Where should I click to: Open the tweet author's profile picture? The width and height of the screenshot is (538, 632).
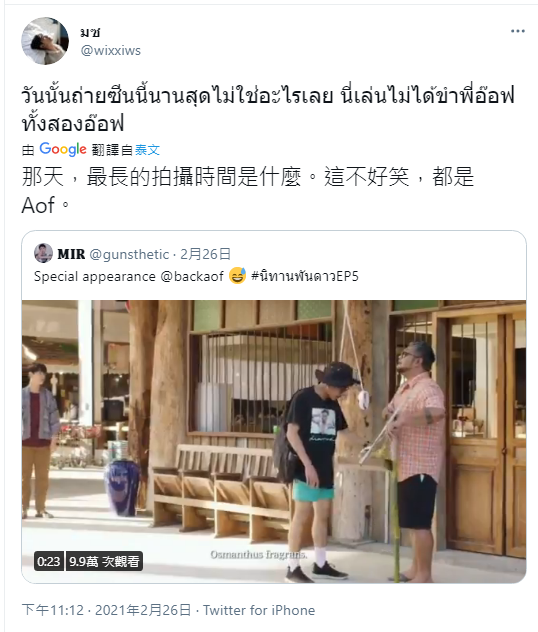click(x=45, y=41)
